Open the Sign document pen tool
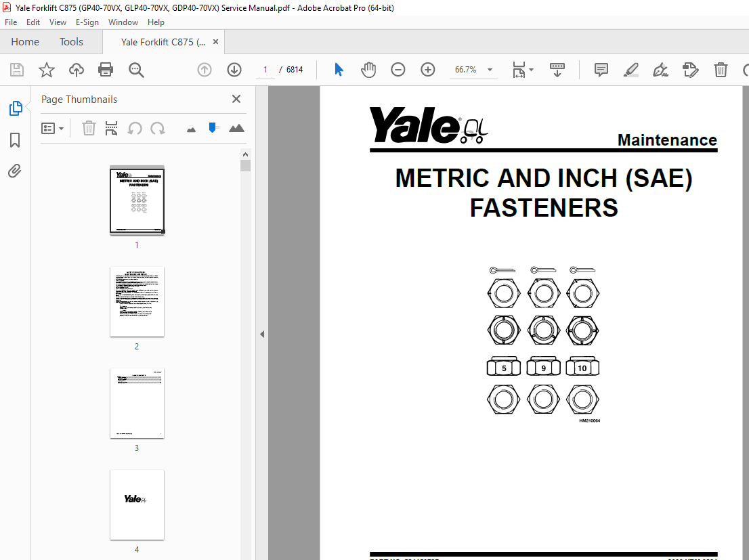The width and height of the screenshot is (749, 560). tap(661, 70)
